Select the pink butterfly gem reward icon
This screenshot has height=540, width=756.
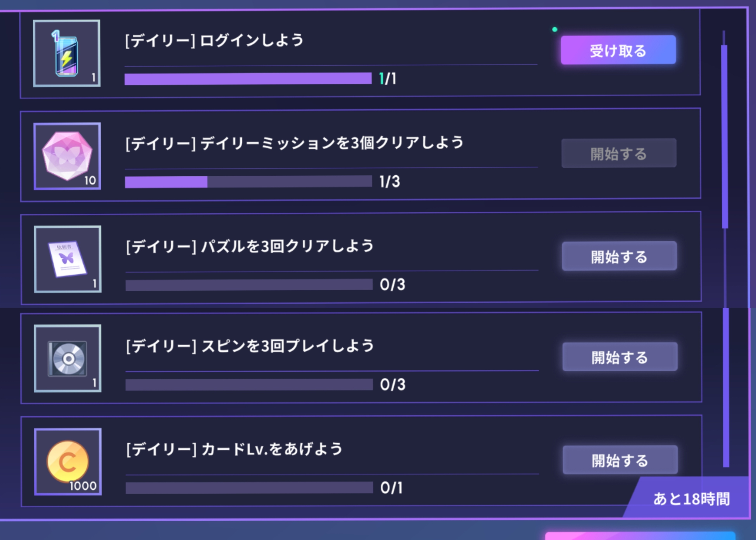tap(67, 156)
